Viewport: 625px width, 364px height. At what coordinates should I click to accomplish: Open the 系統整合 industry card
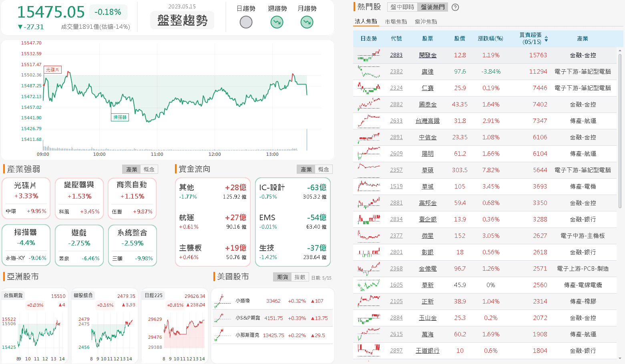133,245
